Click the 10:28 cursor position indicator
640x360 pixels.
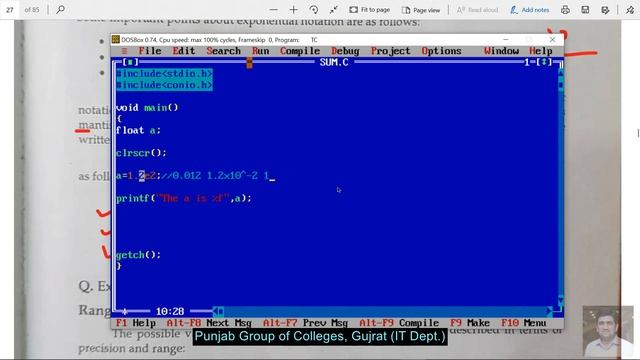point(170,311)
